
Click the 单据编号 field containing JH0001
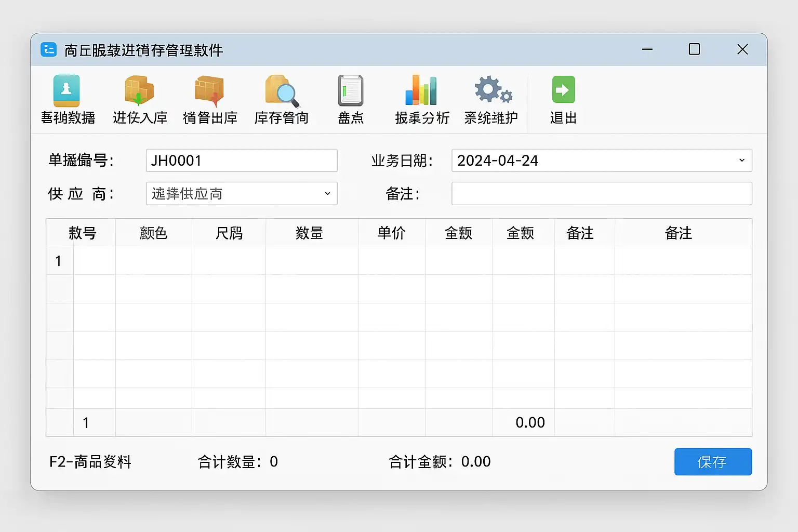(241, 161)
